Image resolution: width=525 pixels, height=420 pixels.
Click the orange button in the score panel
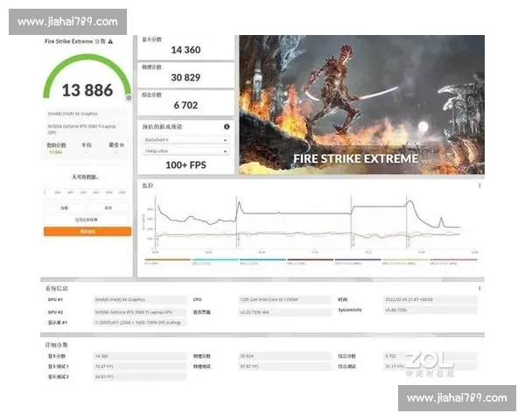pos(87,232)
